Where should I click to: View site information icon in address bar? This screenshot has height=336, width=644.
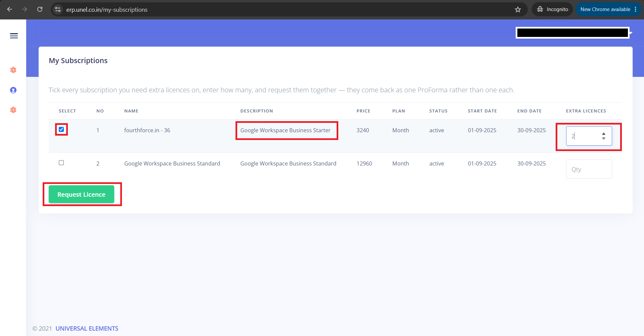[x=58, y=9]
